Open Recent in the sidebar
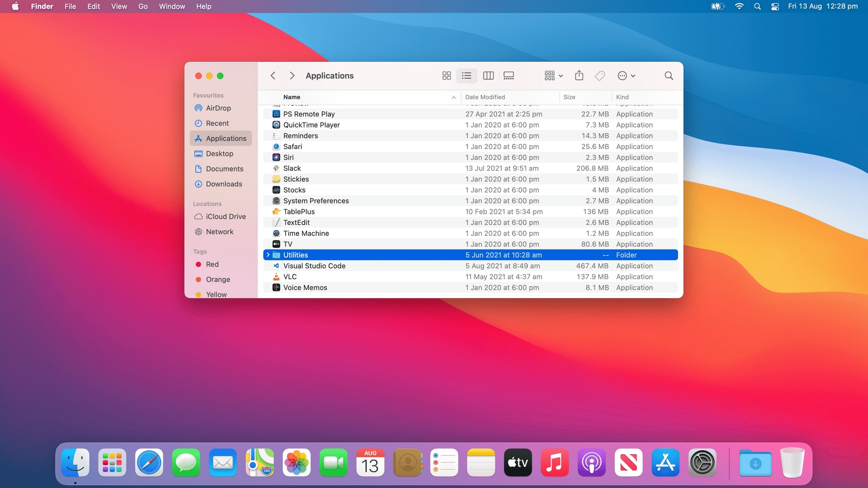This screenshot has width=868, height=488. click(220, 123)
